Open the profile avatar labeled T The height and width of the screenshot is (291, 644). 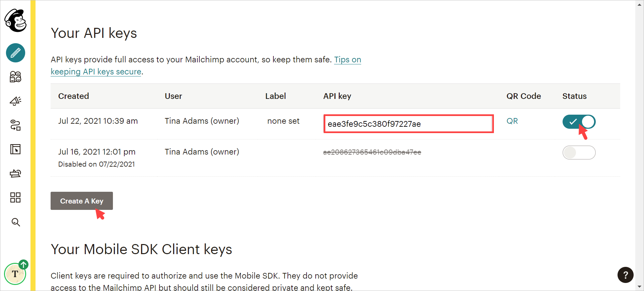[x=15, y=274]
